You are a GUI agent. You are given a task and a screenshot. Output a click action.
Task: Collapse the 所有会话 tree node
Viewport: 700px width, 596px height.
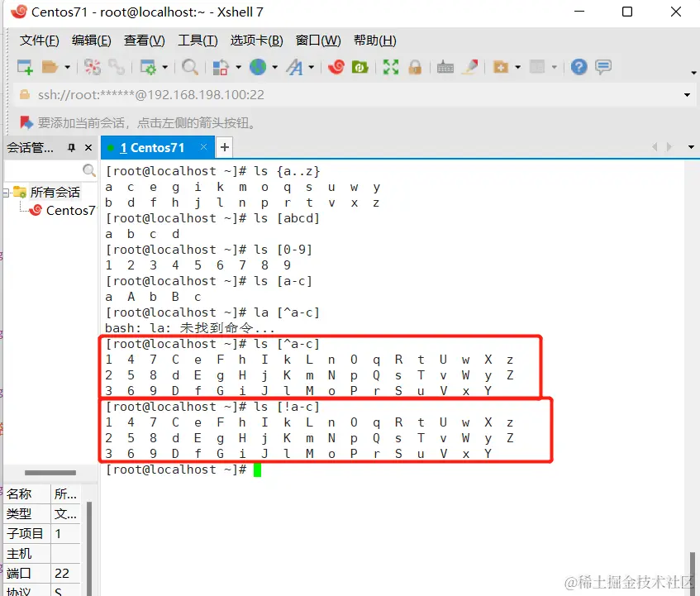coord(7,193)
